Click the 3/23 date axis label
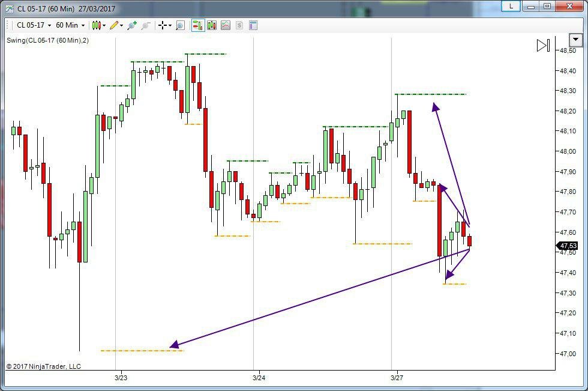This screenshot has height=391, width=588. pos(121,378)
